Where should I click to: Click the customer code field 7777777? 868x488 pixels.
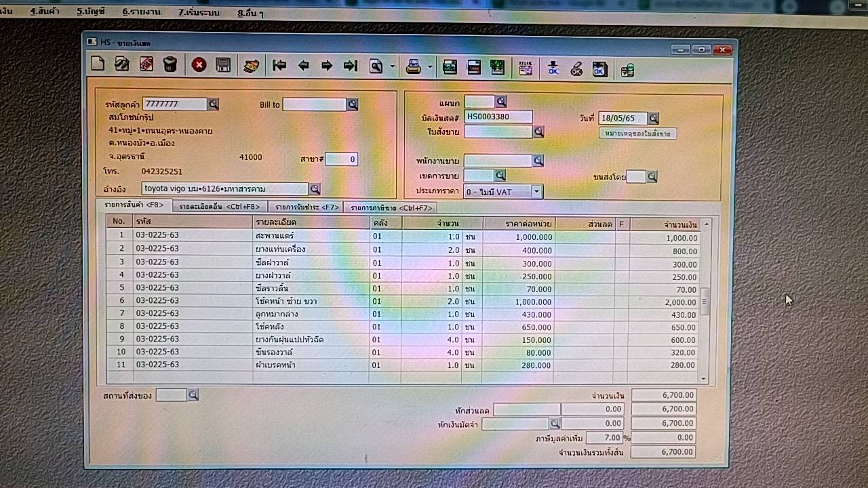pyautogui.click(x=175, y=104)
